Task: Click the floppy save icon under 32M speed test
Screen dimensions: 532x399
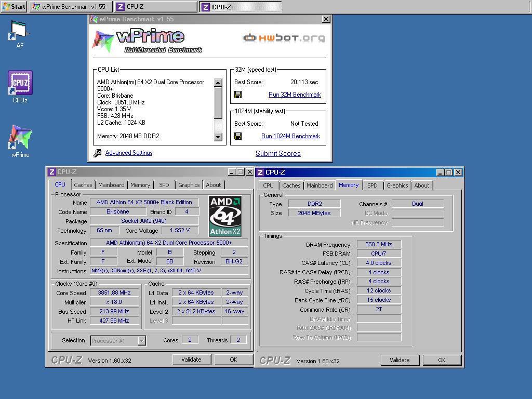Action: 238,95
